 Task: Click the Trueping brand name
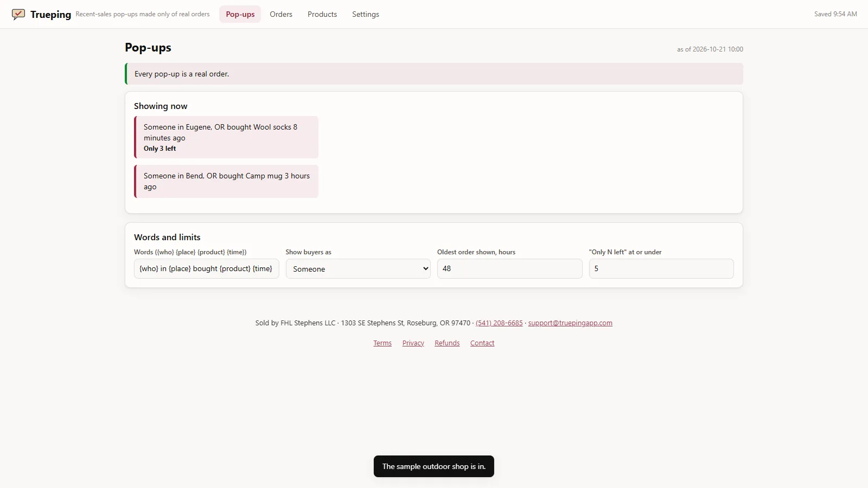[x=50, y=15]
